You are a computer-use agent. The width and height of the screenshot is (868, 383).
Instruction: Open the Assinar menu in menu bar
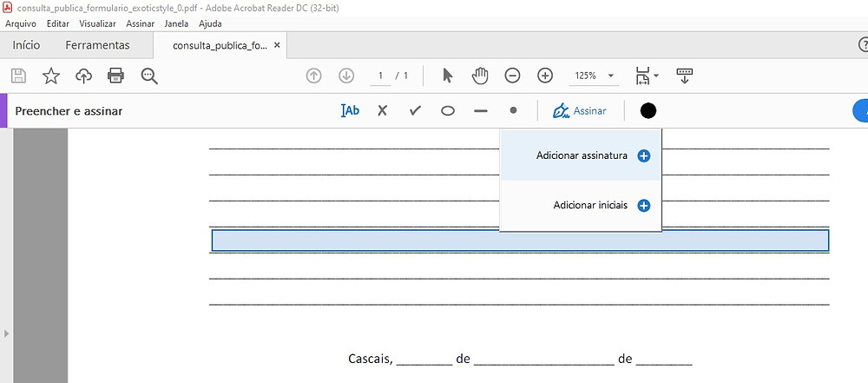(140, 23)
